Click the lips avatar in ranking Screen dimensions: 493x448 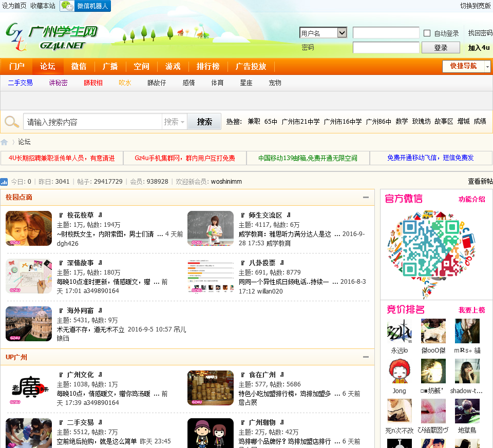pos(433,411)
